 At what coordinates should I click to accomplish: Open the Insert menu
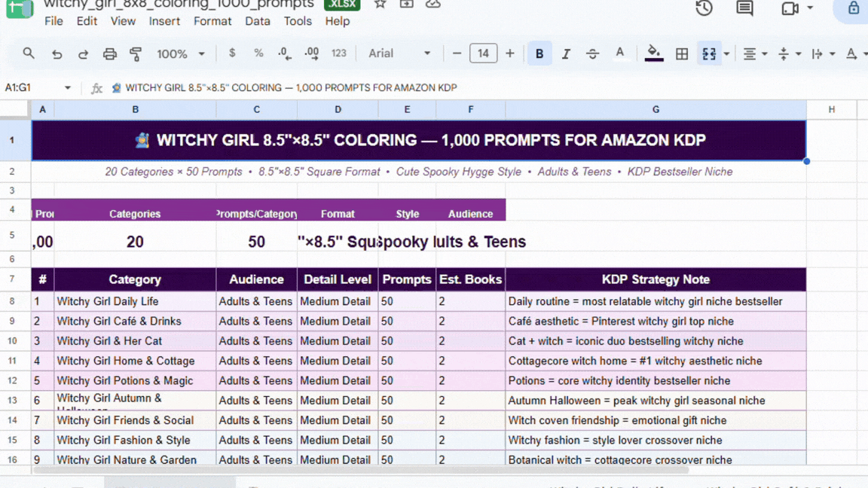pyautogui.click(x=164, y=21)
